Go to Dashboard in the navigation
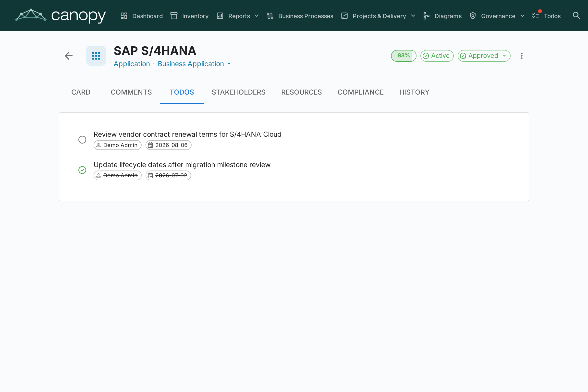The height and width of the screenshot is (392, 588). point(147,16)
